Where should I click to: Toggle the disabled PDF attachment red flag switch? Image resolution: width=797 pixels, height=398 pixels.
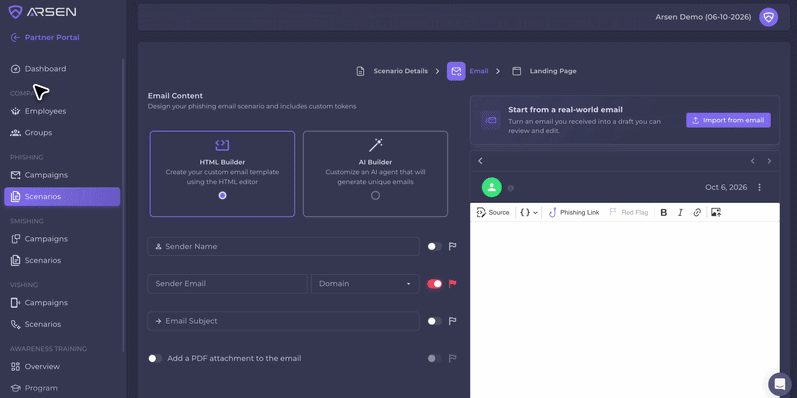coord(434,358)
